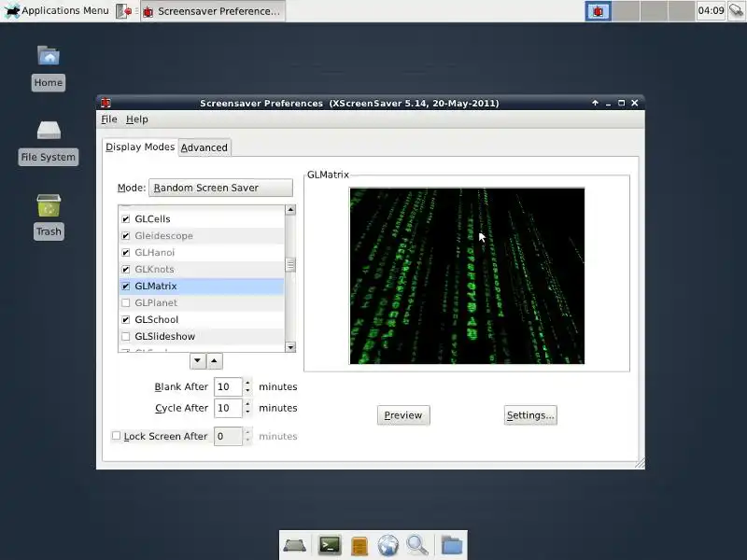Decrease the Cycle After value with down arrow
Screen dimensions: 747x560
coord(247,413)
